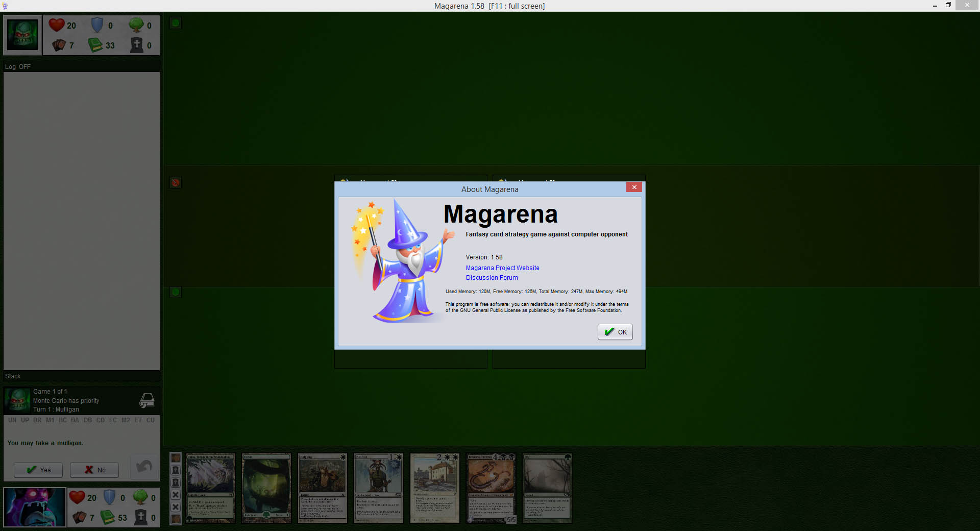
Task: Click the Stack panel header
Action: [x=13, y=376]
